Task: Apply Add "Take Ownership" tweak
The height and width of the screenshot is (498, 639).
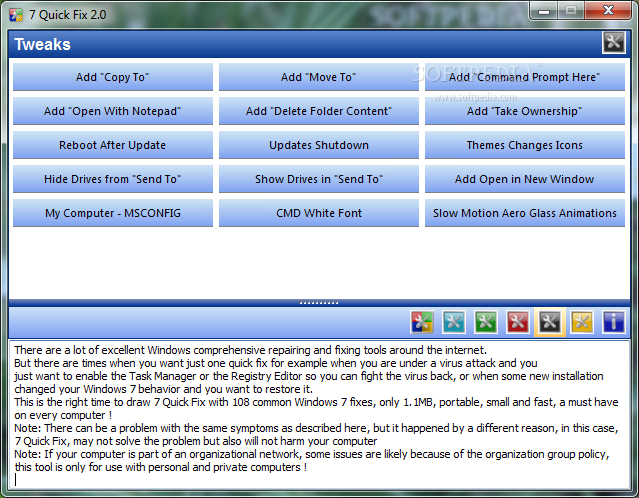Action: tap(524, 111)
